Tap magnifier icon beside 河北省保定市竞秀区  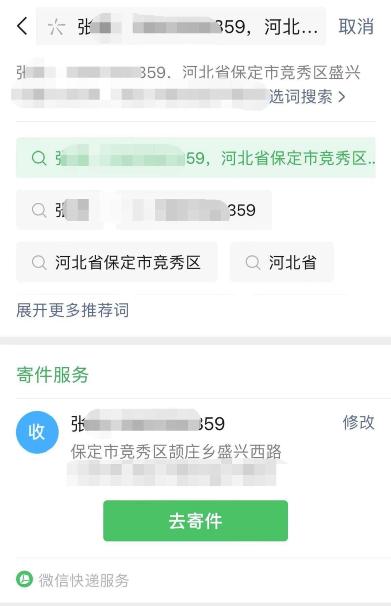click(39, 262)
